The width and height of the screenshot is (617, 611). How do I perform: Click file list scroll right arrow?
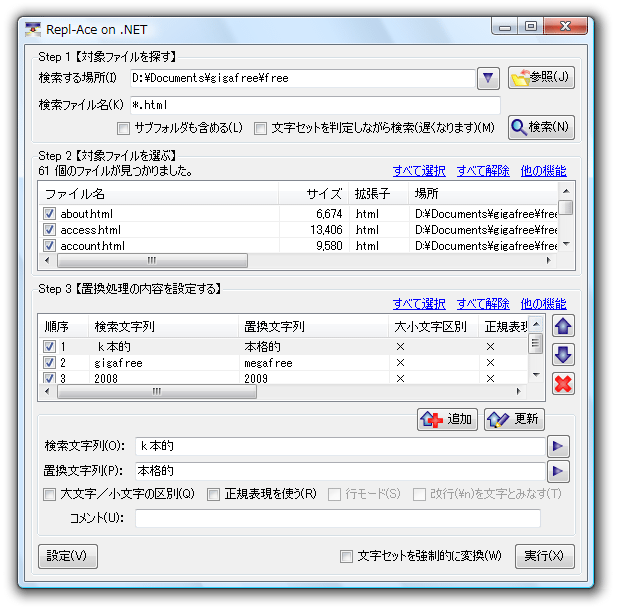(x=549, y=260)
